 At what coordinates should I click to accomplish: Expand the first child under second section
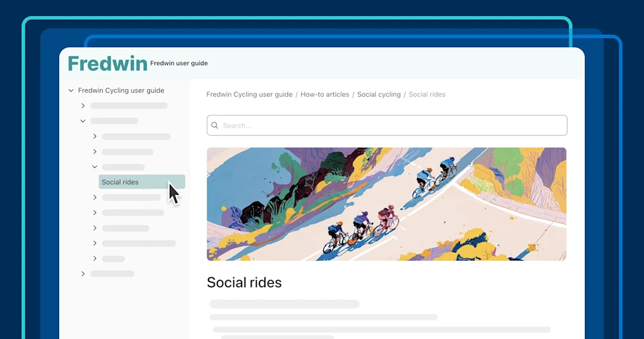pyautogui.click(x=95, y=136)
